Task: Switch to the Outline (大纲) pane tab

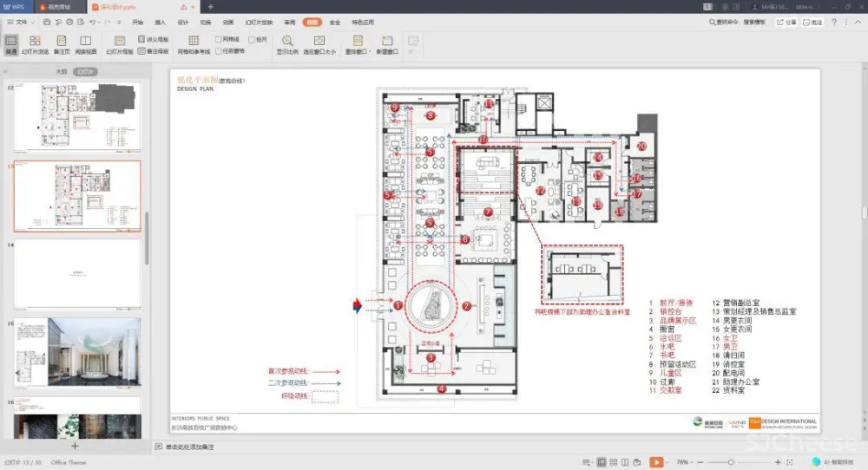Action: click(62, 72)
